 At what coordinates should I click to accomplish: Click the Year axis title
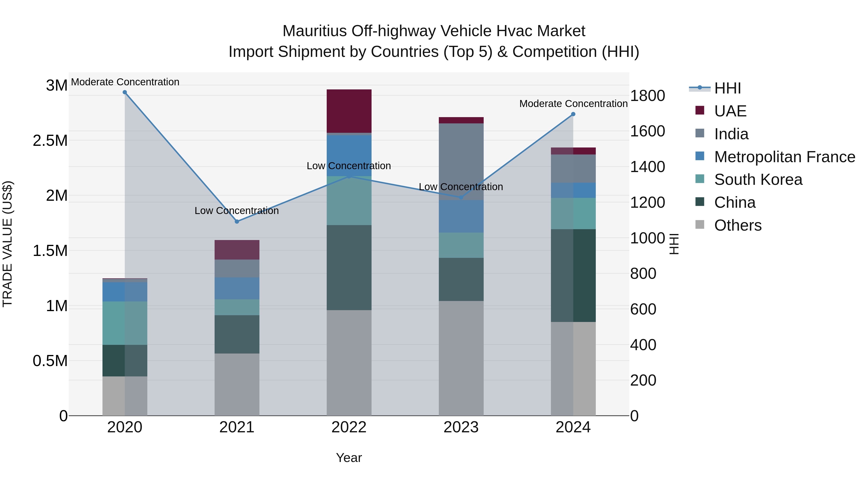coord(349,458)
